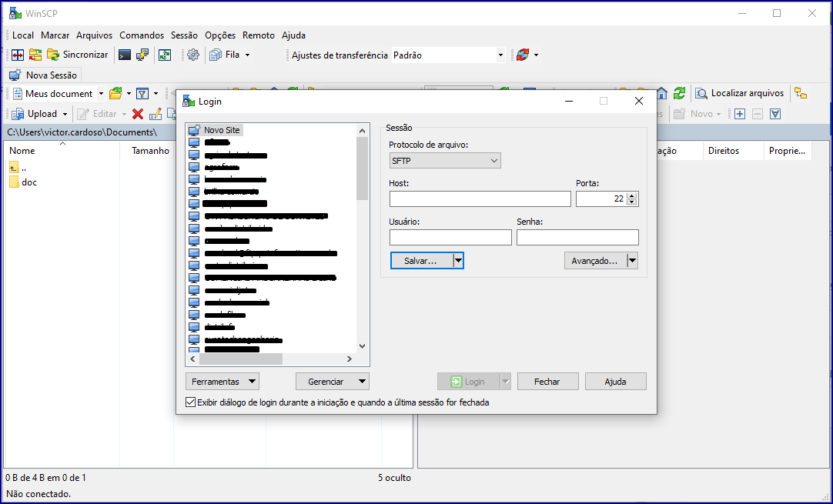This screenshot has width=833, height=504.
Task: Click the remote panel home icon
Action: [661, 93]
